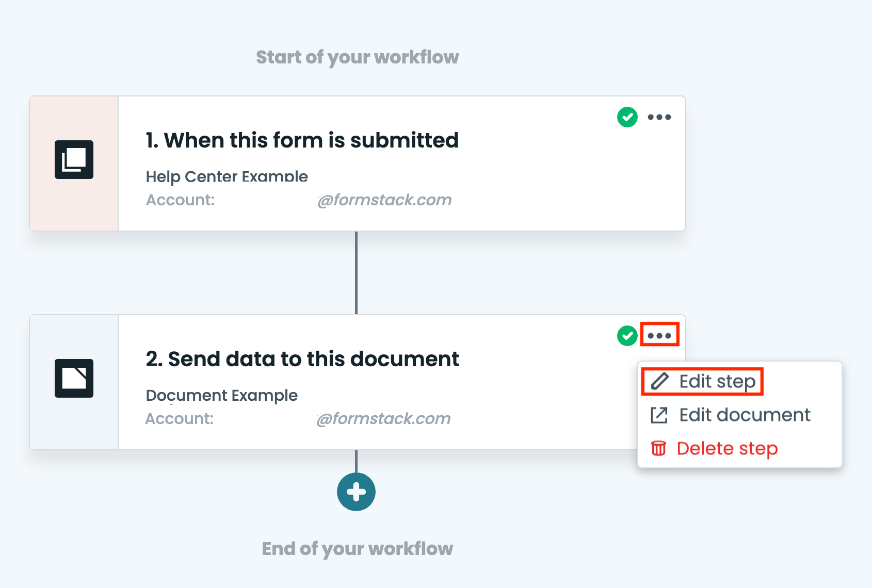This screenshot has width=872, height=588.
Task: Click the green checkmark badge on step 2
Action: coord(627,336)
